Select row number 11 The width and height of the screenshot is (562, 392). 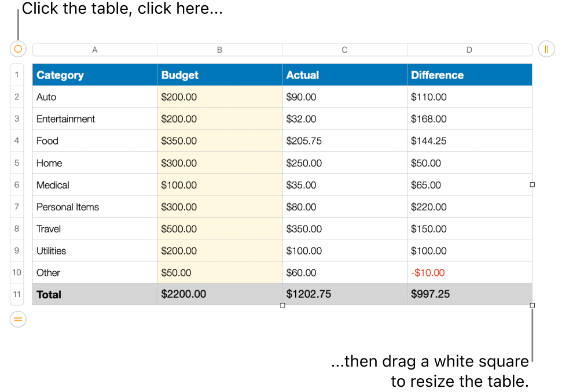coord(17,294)
